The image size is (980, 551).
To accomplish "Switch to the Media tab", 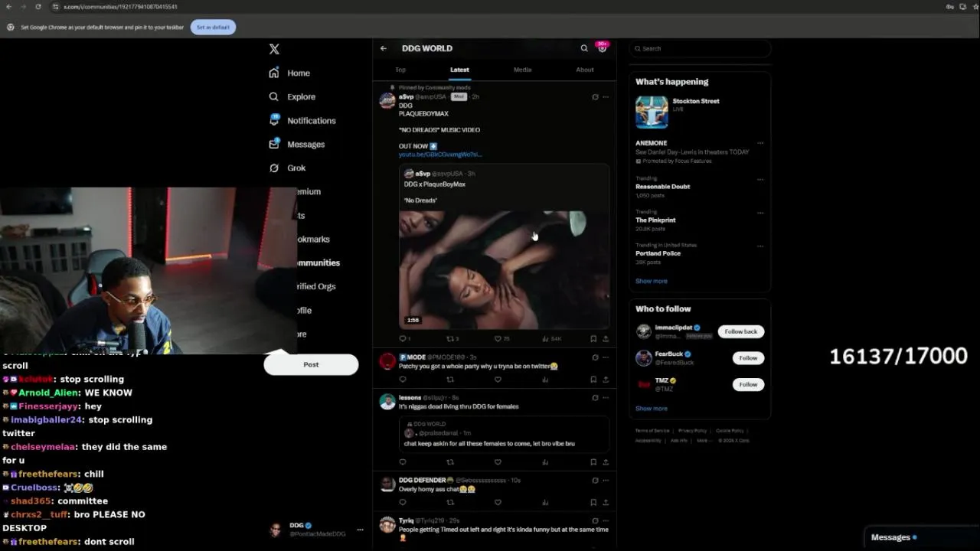I will (522, 70).
